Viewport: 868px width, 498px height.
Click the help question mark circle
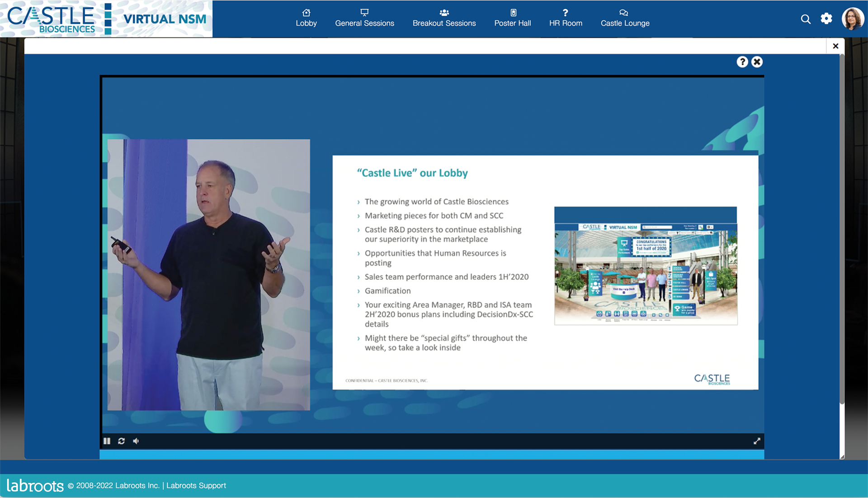[742, 62]
